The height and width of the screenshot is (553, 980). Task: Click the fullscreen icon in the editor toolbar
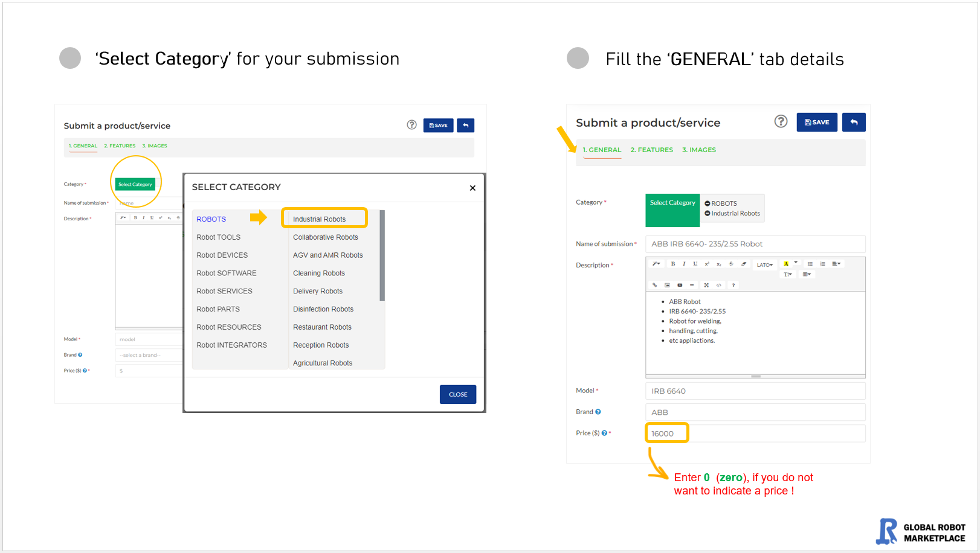click(x=706, y=285)
